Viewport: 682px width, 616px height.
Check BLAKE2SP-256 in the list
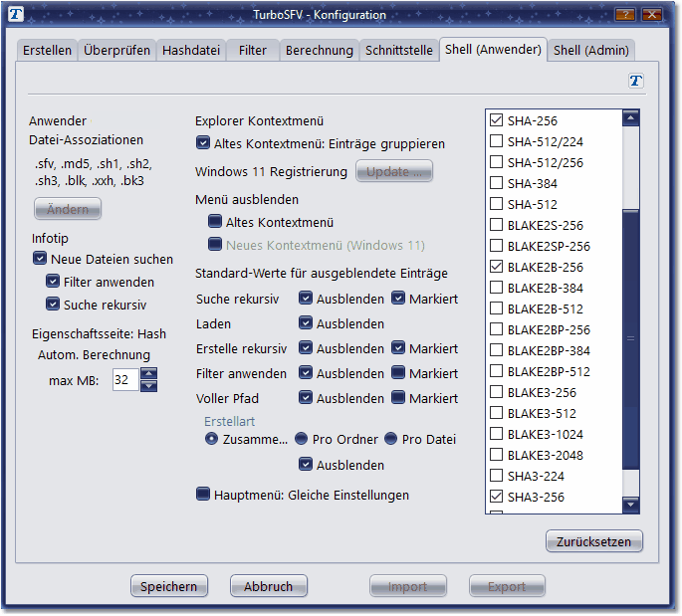(496, 245)
